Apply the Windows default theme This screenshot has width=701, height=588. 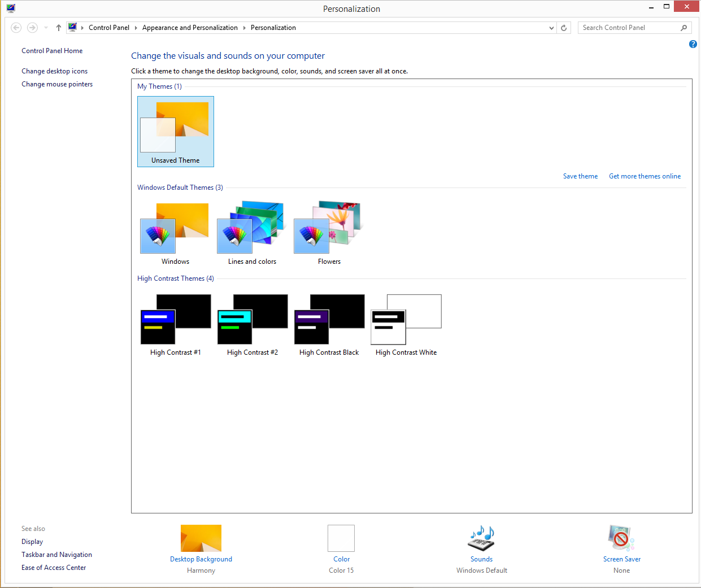coord(175,233)
